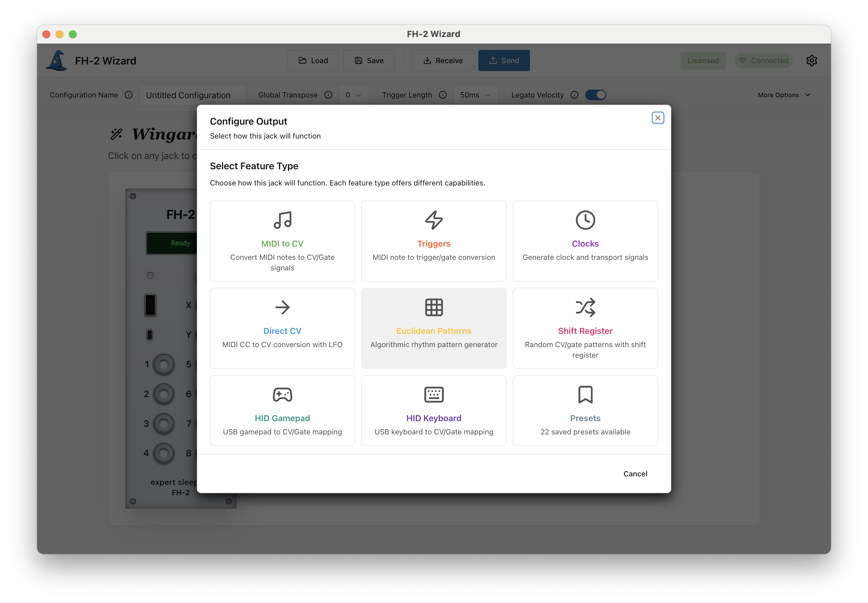
Task: Click the Trigger Length info icon
Action: (443, 95)
